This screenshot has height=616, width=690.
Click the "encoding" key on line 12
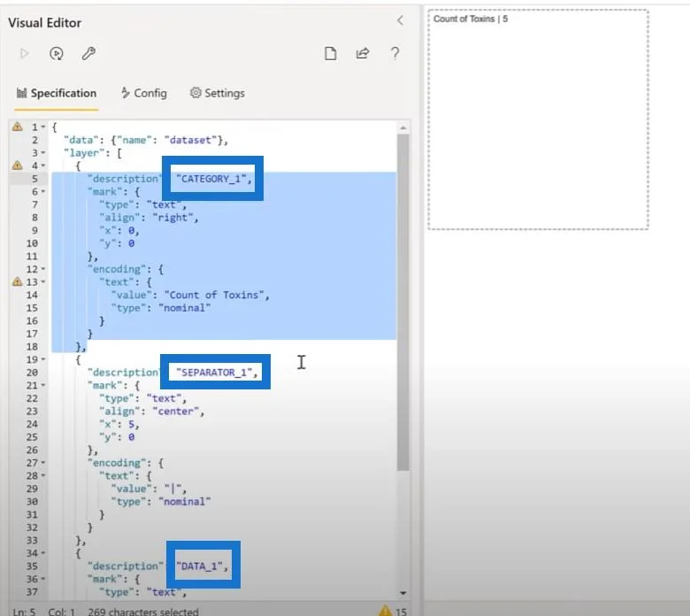click(117, 269)
